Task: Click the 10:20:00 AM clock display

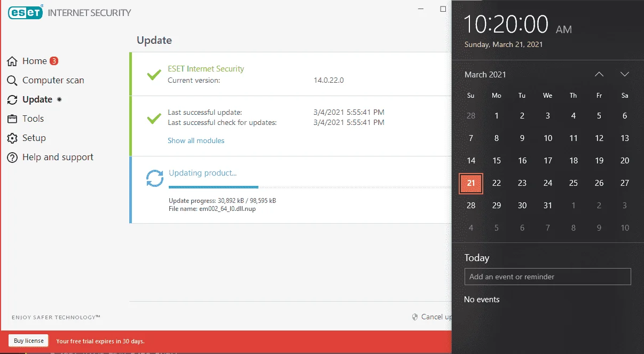Action: [518, 25]
